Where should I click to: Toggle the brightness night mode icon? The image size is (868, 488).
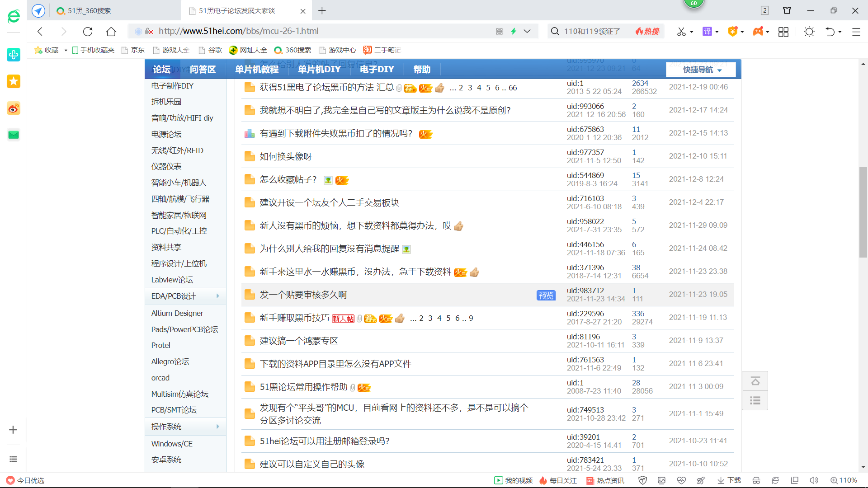tap(809, 31)
